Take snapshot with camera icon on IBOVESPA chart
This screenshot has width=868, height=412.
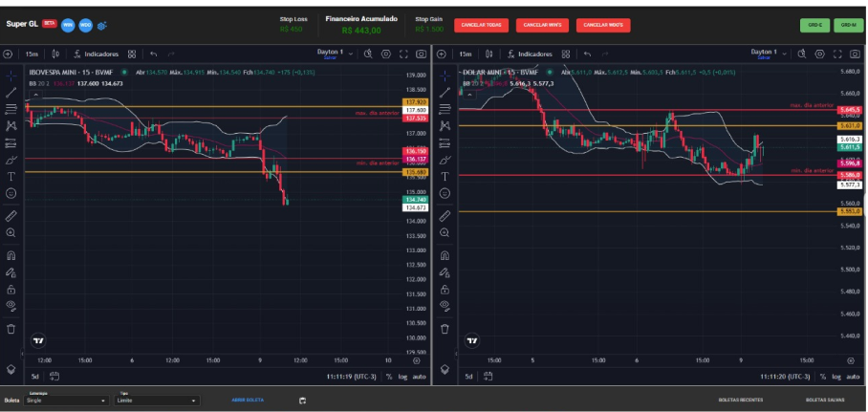[422, 54]
